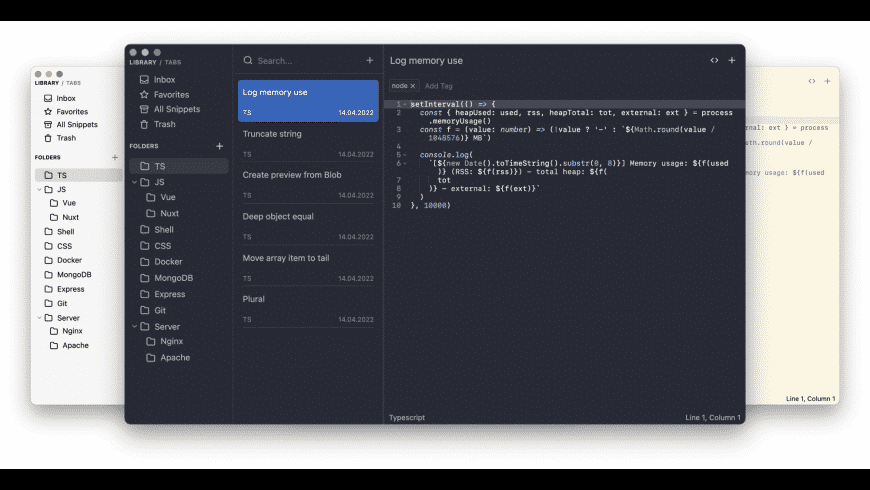Click the Inbox icon in light window

click(x=48, y=98)
